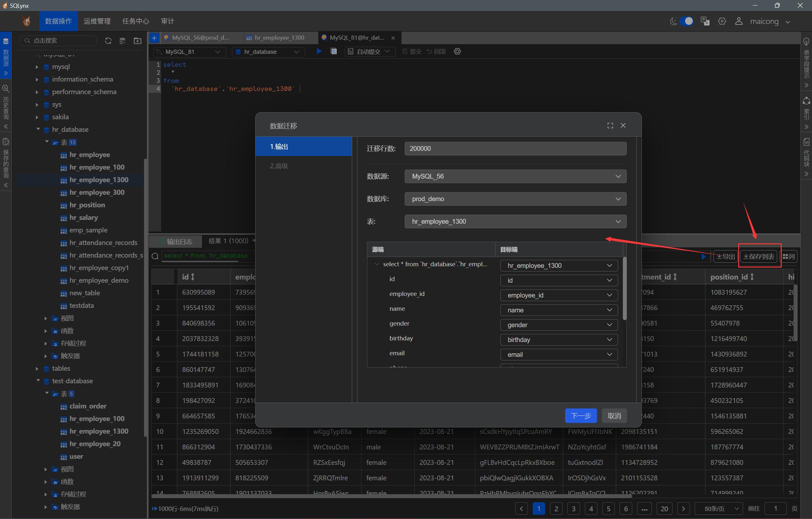Image resolution: width=812 pixels, height=519 pixels.
Task: Close the MySQL_81@hr_dat... tab
Action: 393,38
